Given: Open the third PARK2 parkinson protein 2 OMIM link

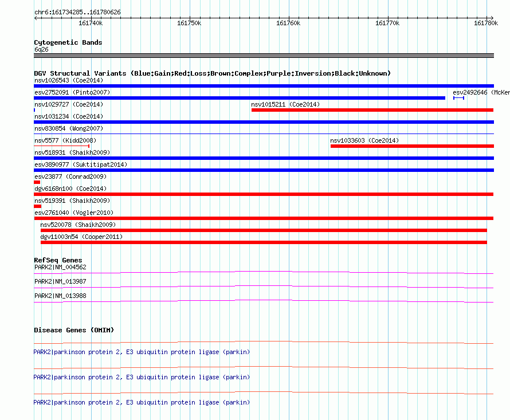Looking at the screenshot, I should [x=142, y=402].
